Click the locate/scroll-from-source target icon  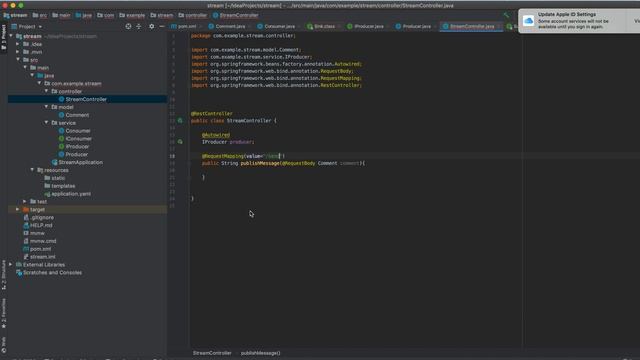point(128,26)
